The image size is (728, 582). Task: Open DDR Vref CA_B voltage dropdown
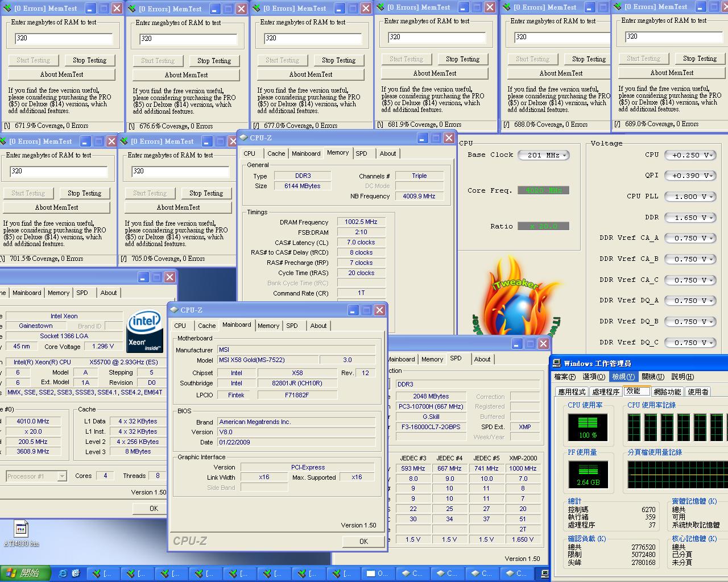coord(690,259)
